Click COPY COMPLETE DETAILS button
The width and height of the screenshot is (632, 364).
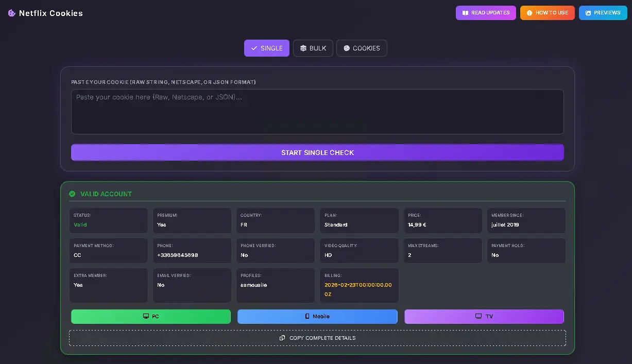tap(317, 338)
